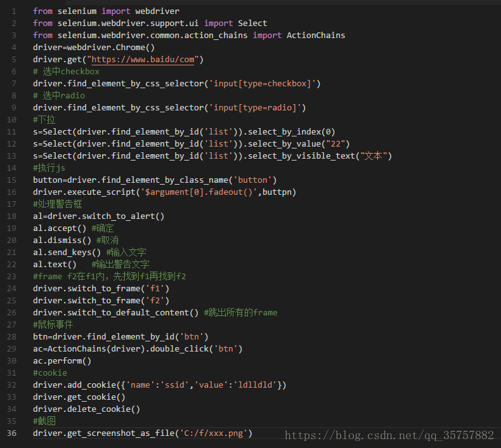Click the 'Select' import name on line 2

252,23
